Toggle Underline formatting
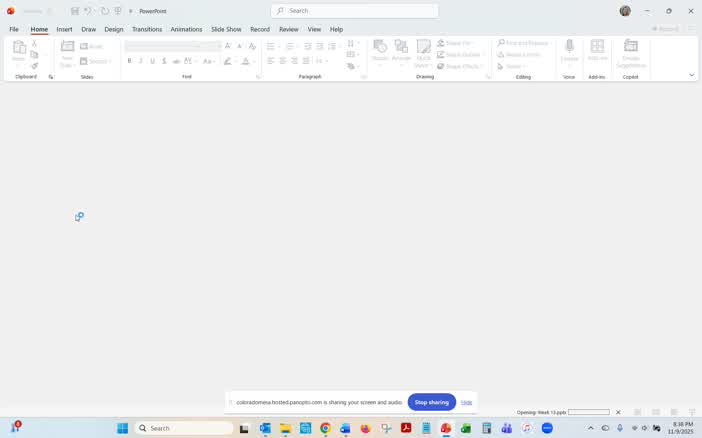This screenshot has height=438, width=702. coord(153,61)
